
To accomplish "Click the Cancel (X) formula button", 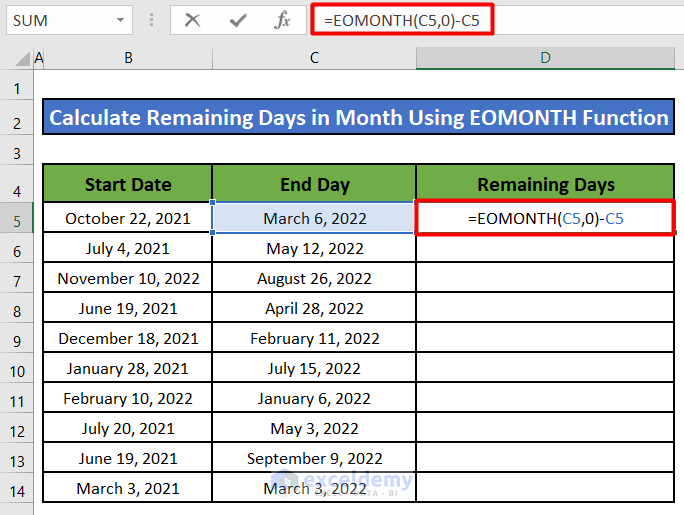I will 193,20.
